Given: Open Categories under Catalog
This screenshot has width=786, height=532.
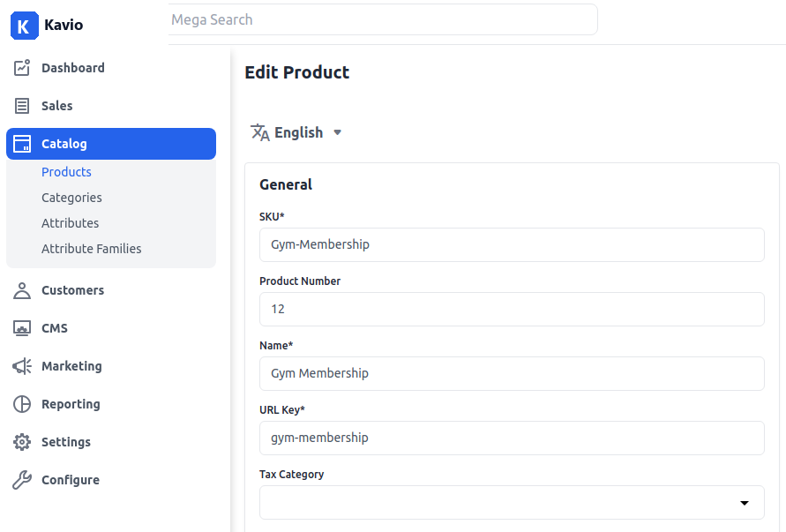Looking at the screenshot, I should [71, 198].
